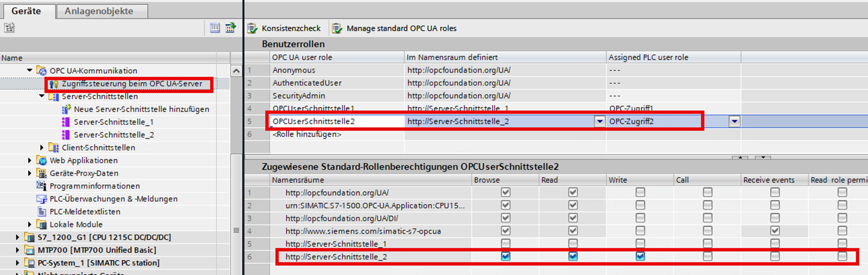Screen dimensions: 868x275
Task: Switch to the Anlagenobjekte tab
Action: pyautogui.click(x=99, y=11)
